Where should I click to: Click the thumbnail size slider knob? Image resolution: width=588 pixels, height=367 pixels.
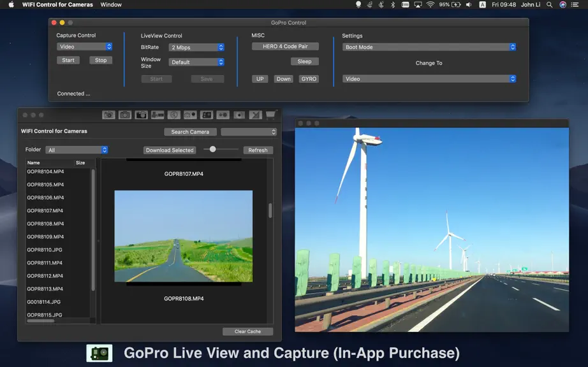click(x=212, y=149)
